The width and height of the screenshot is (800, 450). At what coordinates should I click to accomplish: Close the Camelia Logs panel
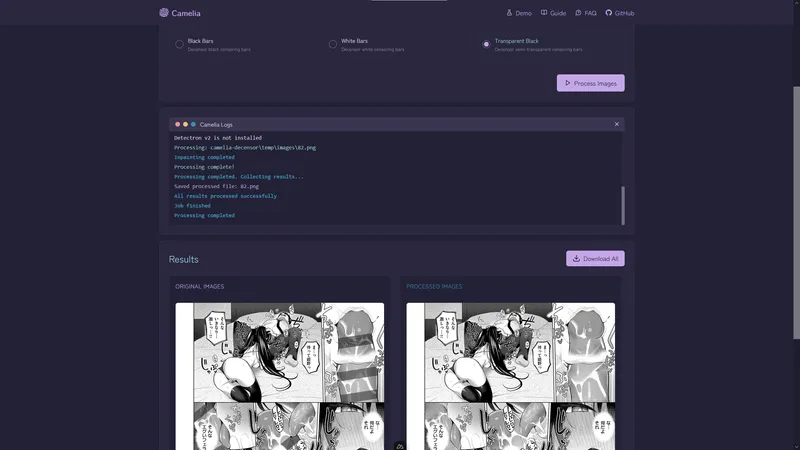pyautogui.click(x=616, y=124)
